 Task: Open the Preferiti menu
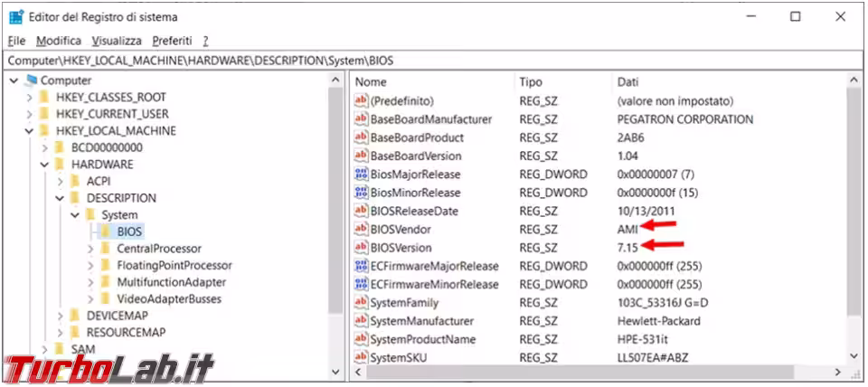point(172,41)
